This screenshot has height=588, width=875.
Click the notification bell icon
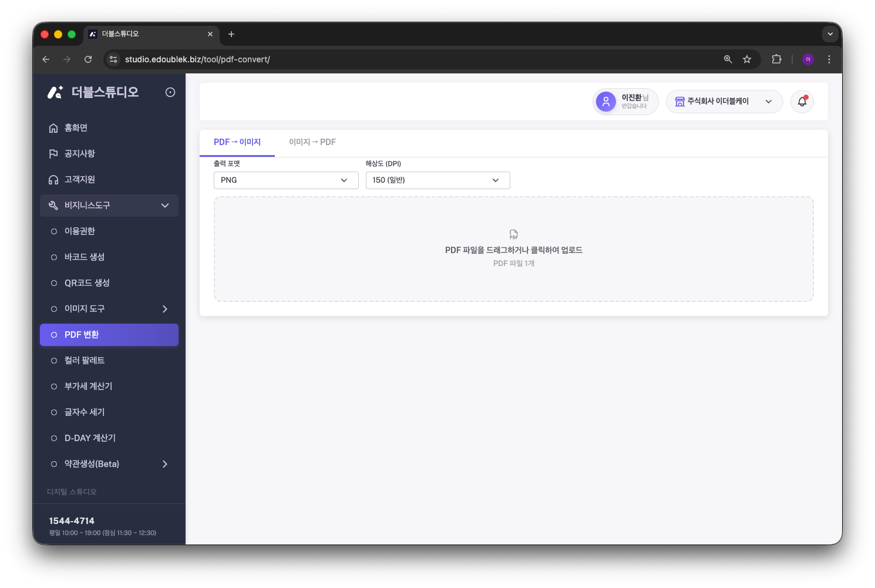802,102
